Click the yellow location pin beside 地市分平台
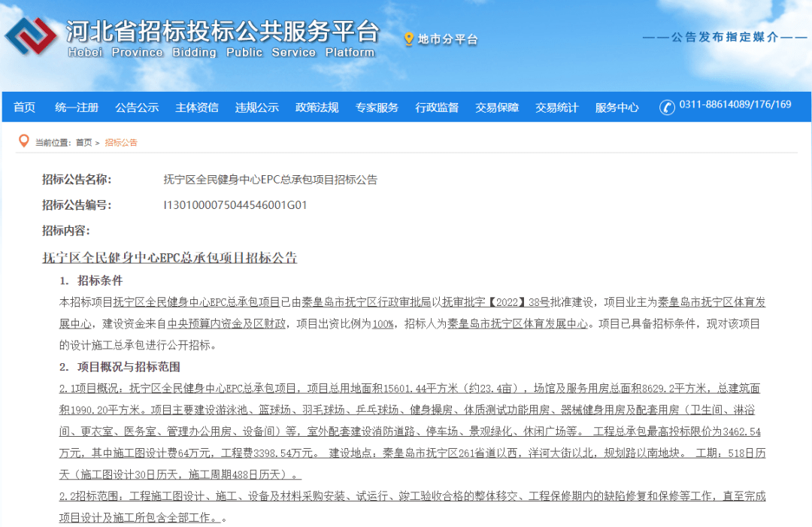Image resolution: width=812 pixels, height=527 pixels. (408, 39)
